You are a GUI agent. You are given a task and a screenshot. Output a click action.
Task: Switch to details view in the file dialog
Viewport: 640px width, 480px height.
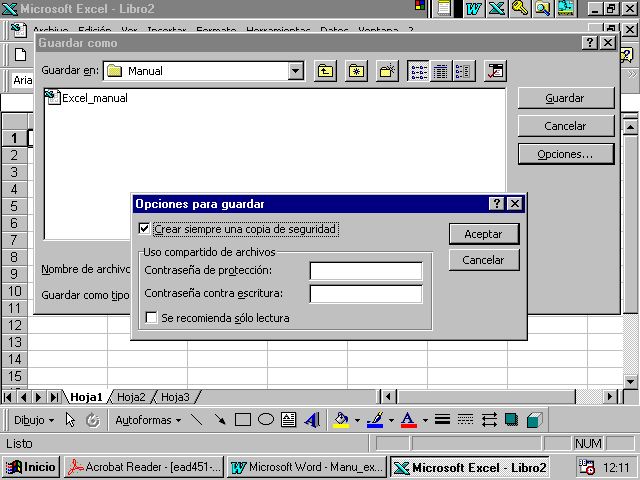[x=441, y=71]
